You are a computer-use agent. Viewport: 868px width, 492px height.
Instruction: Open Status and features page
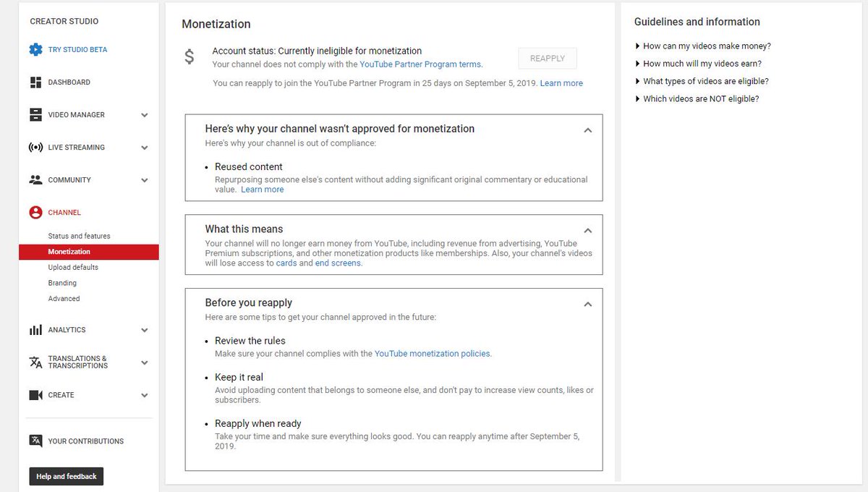[x=80, y=236]
